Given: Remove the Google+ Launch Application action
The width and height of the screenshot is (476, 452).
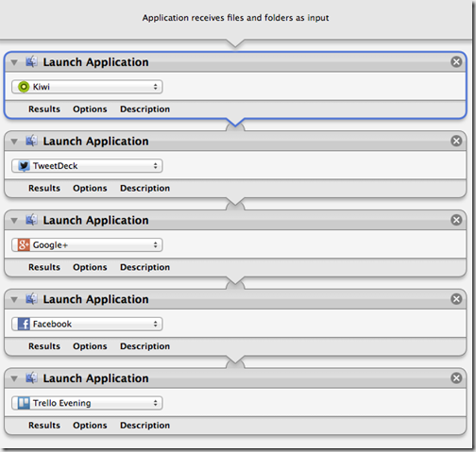Looking at the screenshot, I should click(x=456, y=220).
